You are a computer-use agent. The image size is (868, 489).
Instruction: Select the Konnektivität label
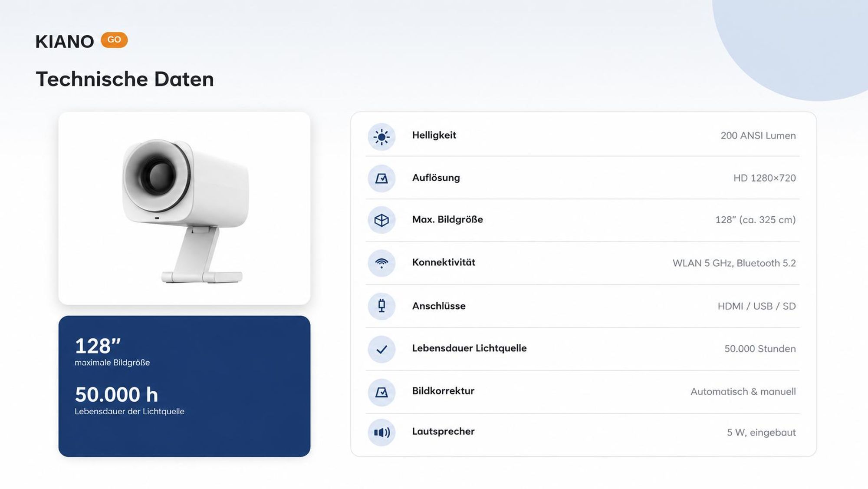(x=444, y=262)
